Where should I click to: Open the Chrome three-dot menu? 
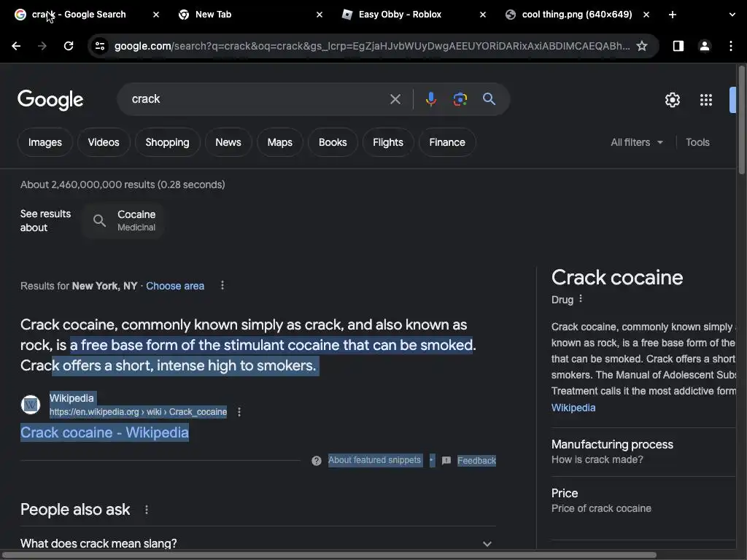[730, 46]
